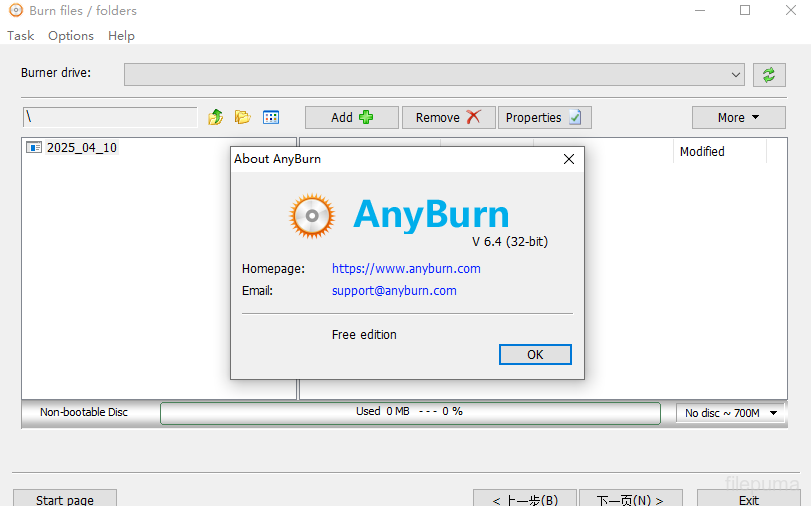Click the 上一步(B) back button
The height and width of the screenshot is (506, 811).
pyautogui.click(x=525, y=499)
